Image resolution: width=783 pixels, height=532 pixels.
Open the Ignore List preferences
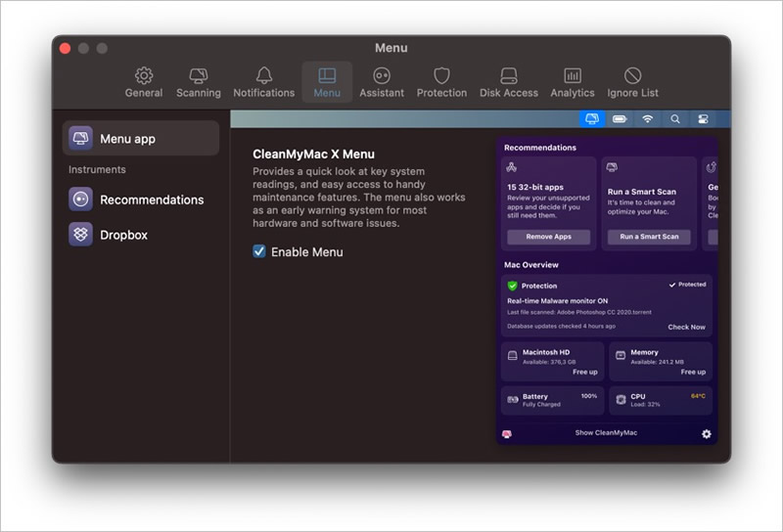point(632,82)
